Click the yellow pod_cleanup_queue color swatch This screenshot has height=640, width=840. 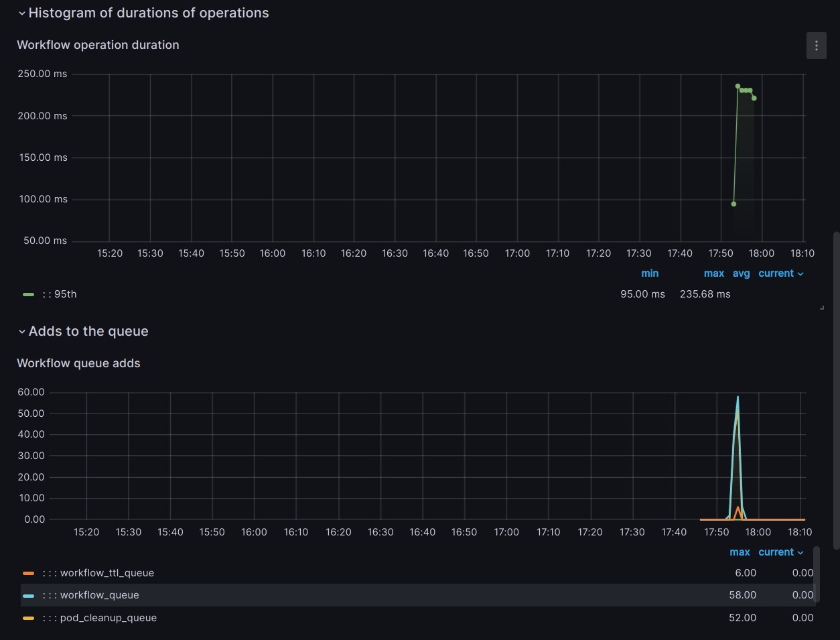tap(28, 618)
